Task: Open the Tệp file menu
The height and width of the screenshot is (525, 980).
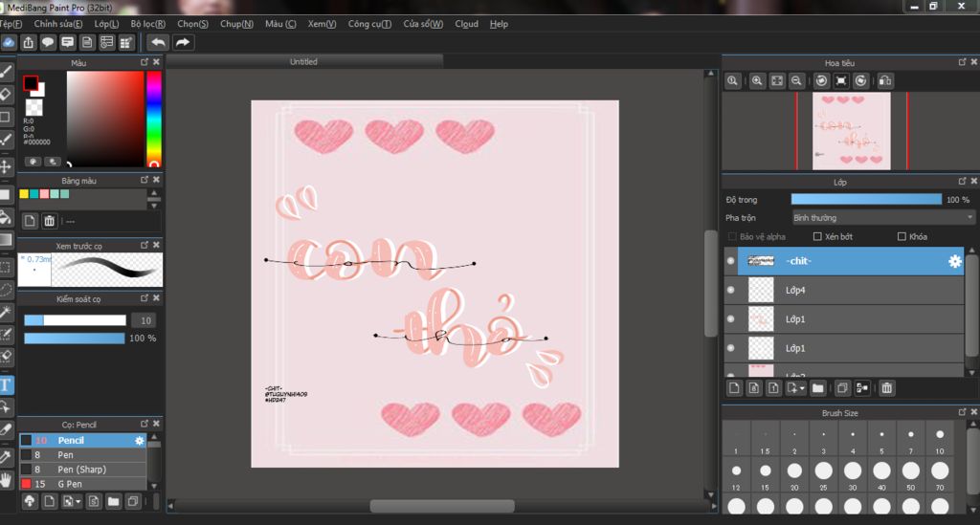Action: pyautogui.click(x=11, y=24)
